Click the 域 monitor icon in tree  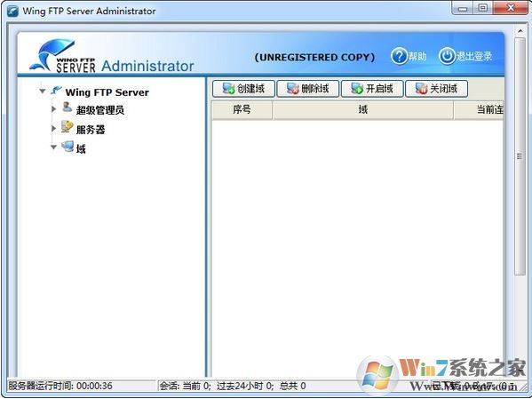67,147
